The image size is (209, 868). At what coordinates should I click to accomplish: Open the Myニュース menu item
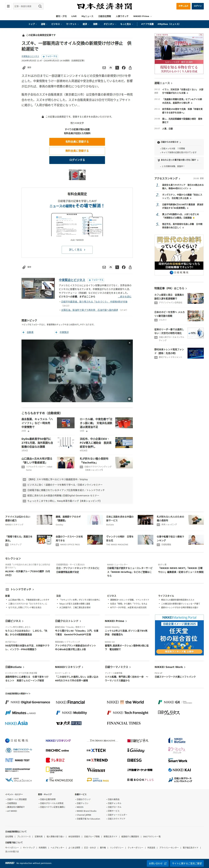pyautogui.click(x=87, y=16)
